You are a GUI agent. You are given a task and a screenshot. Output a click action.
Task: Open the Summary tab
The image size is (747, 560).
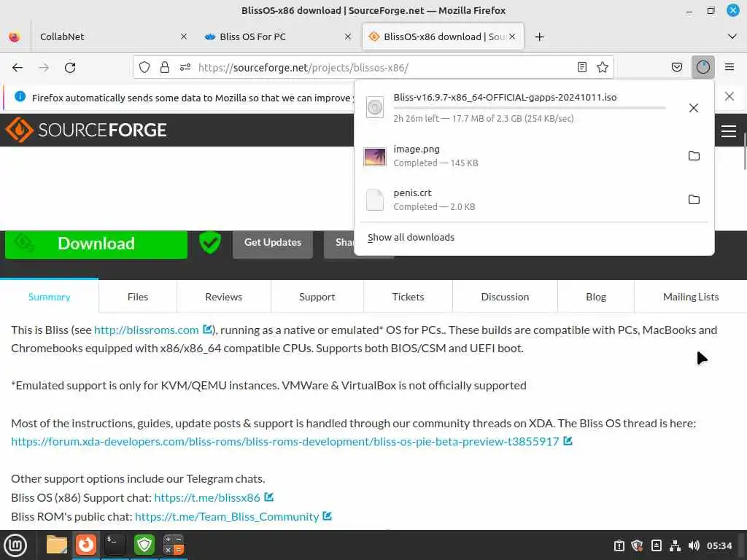pos(49,297)
